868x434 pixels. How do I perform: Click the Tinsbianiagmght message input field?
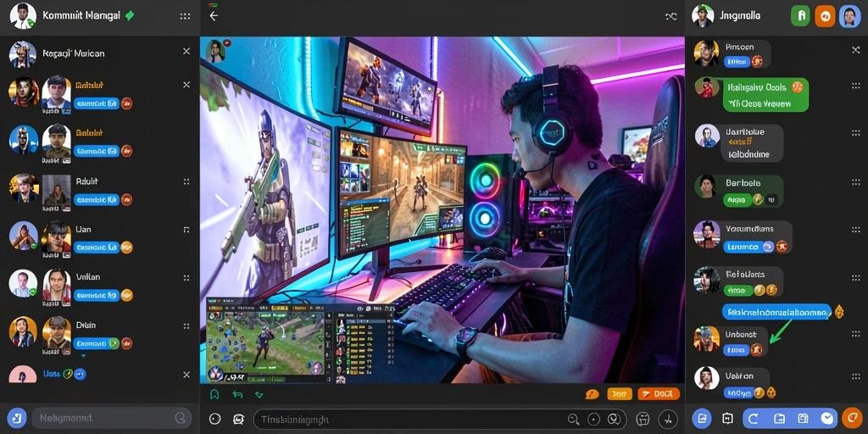pos(440,419)
